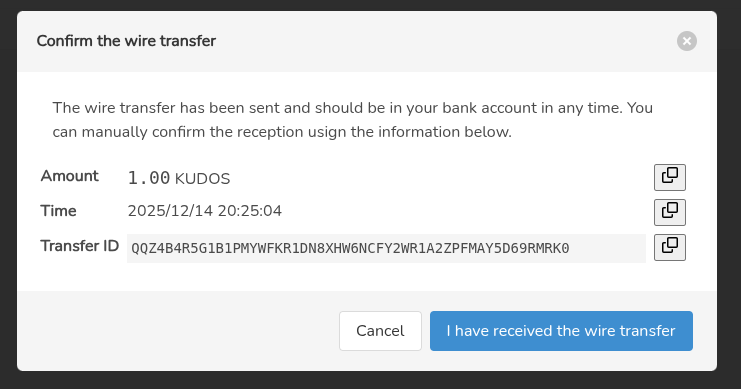The height and width of the screenshot is (389, 741).
Task: Copy the transfer time value
Action: [670, 212]
